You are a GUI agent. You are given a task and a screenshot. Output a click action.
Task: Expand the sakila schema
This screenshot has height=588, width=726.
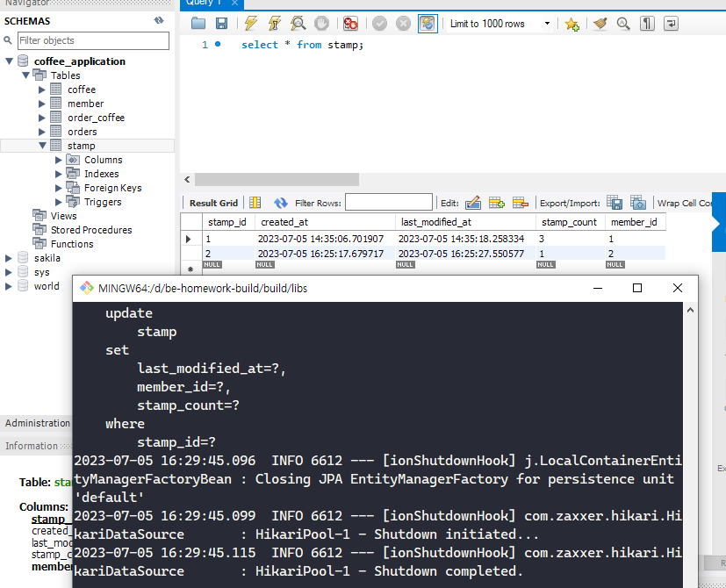coord(8,258)
